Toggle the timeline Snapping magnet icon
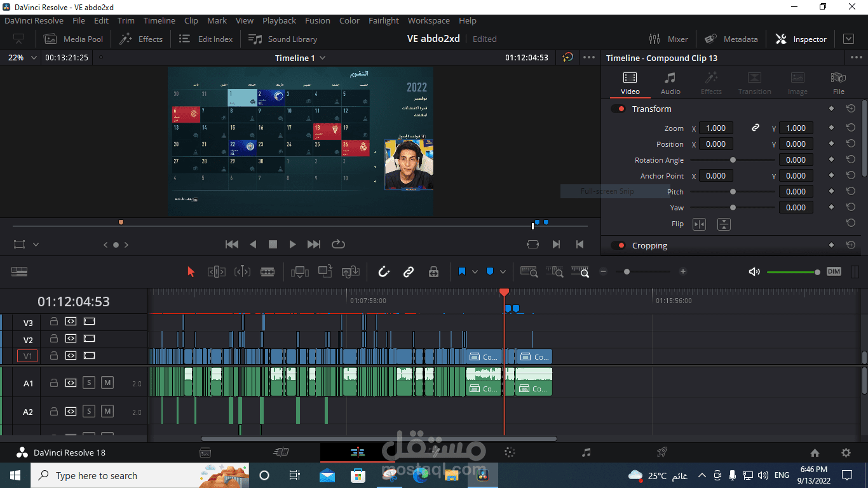This screenshot has width=868, height=488. point(384,272)
